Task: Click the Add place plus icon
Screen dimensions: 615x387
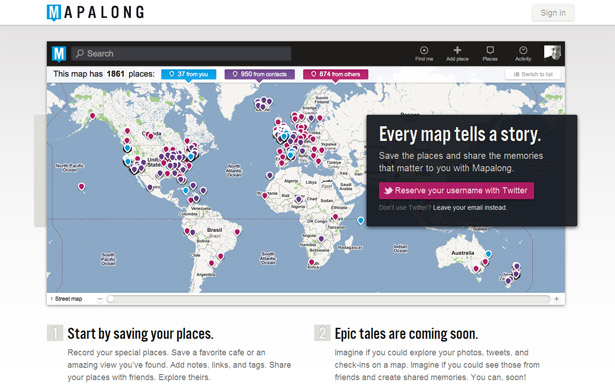Action: [x=457, y=50]
